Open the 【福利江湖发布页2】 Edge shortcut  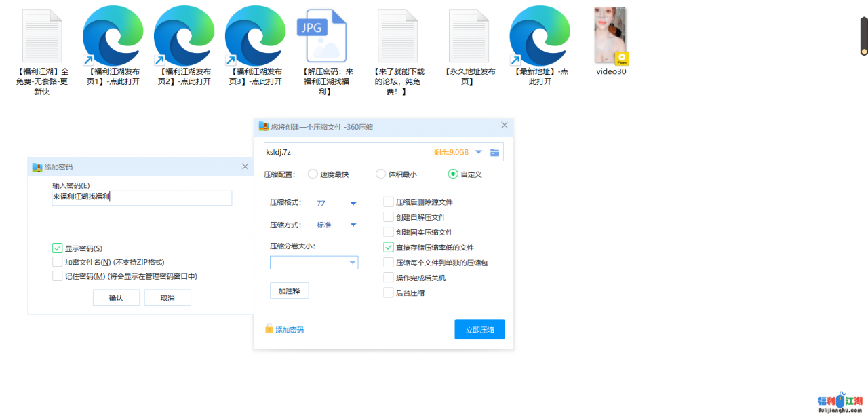pos(184,35)
